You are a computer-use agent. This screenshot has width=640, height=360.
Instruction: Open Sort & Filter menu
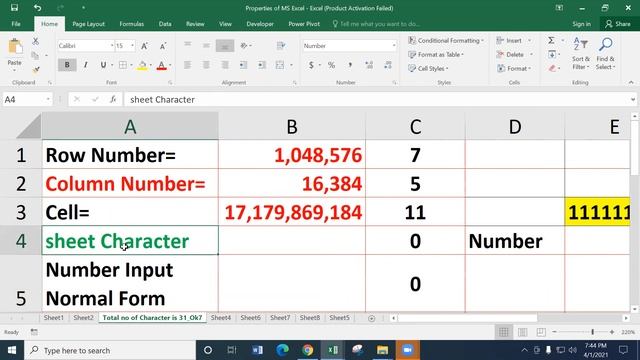pyautogui.click(x=580, y=53)
